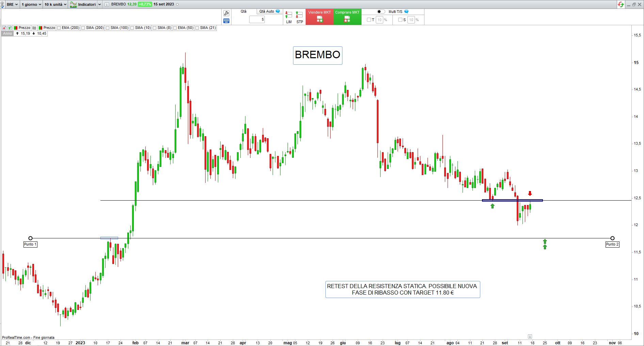Select the LIM limit order icon
The height and width of the screenshot is (346, 644).
[x=289, y=17]
